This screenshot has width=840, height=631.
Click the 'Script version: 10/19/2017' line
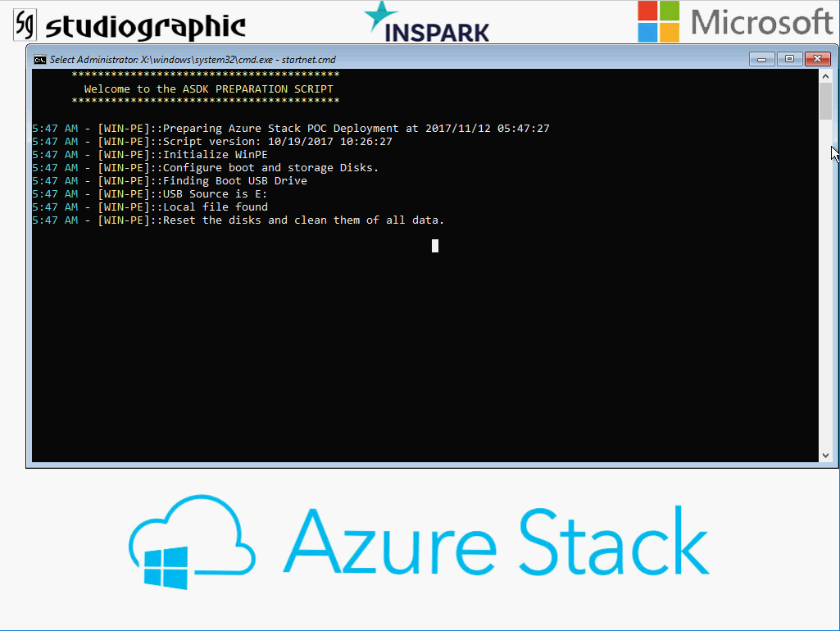click(x=212, y=142)
